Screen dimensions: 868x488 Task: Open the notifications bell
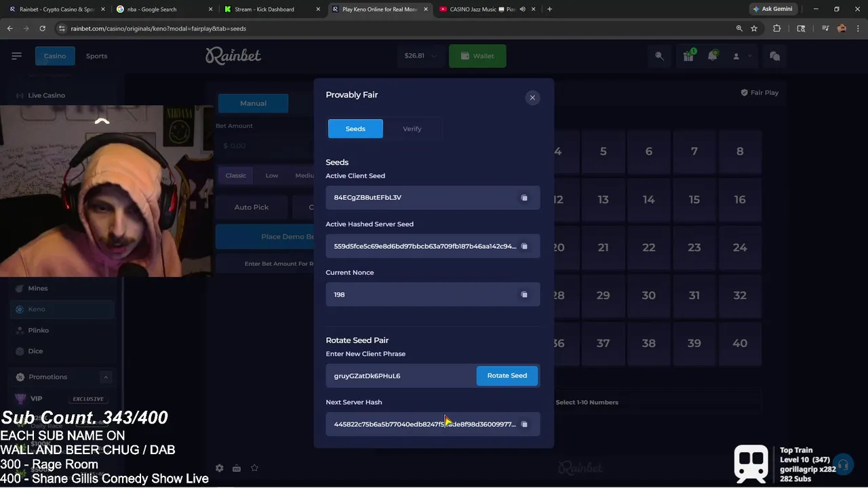click(x=712, y=56)
